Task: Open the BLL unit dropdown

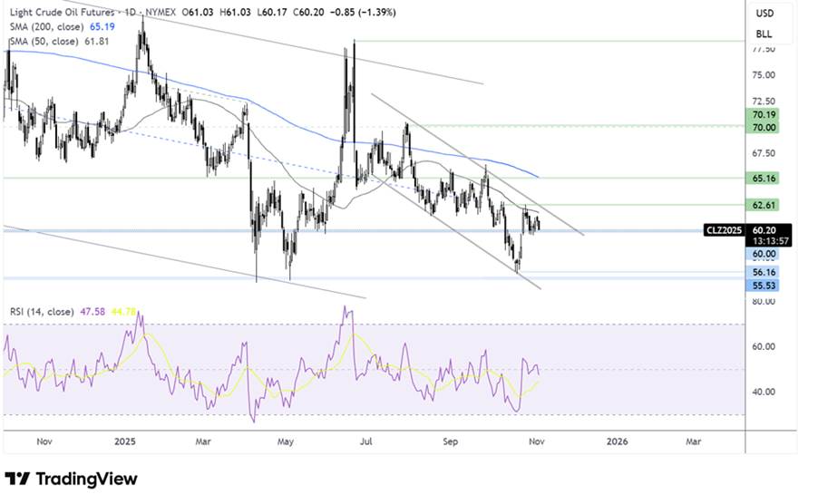Action: point(764,34)
